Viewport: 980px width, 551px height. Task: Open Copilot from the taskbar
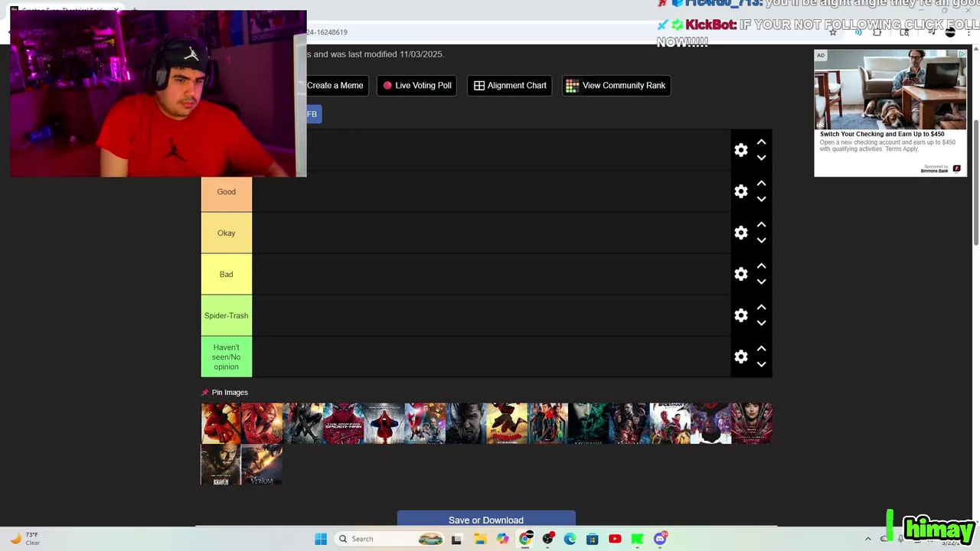click(x=502, y=539)
